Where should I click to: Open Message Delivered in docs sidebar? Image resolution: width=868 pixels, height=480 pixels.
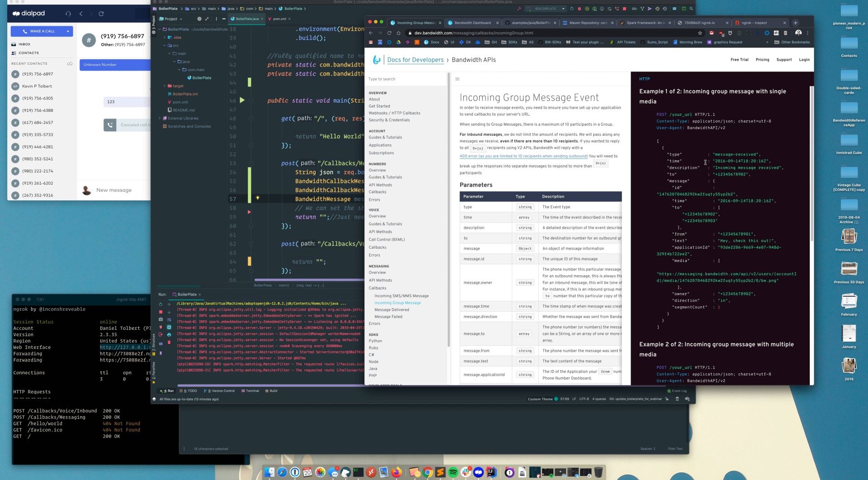tap(392, 310)
